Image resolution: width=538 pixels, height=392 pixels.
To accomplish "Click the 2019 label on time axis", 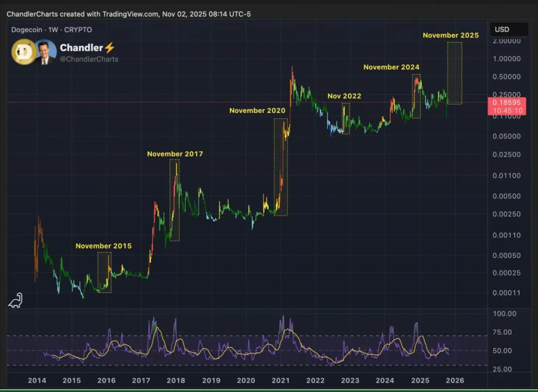I will [211, 380].
